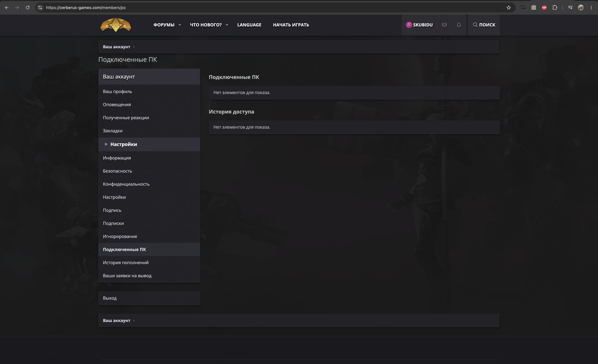Click the browser back arrow
Viewport: 598px width, 364px height.
(7, 8)
